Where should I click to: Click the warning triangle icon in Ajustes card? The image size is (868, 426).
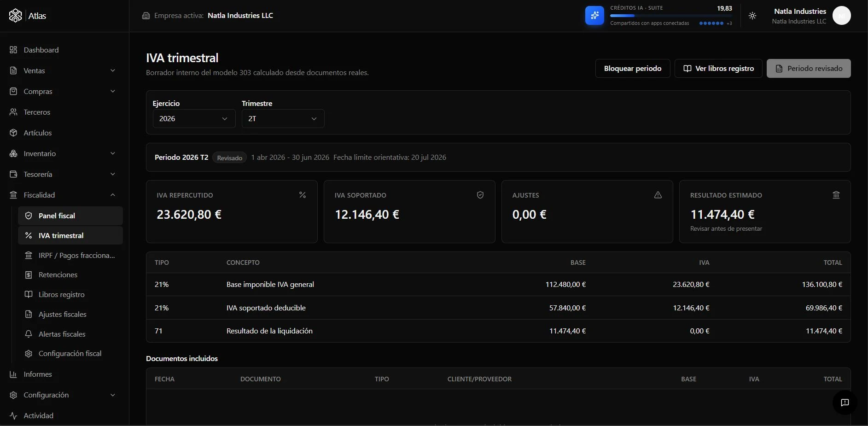pos(658,195)
